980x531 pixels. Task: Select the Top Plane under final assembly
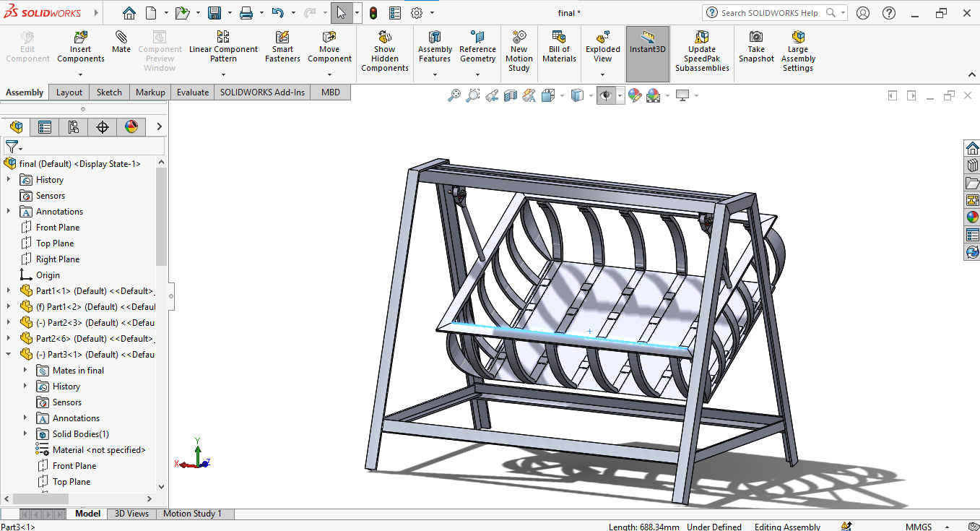click(x=55, y=243)
